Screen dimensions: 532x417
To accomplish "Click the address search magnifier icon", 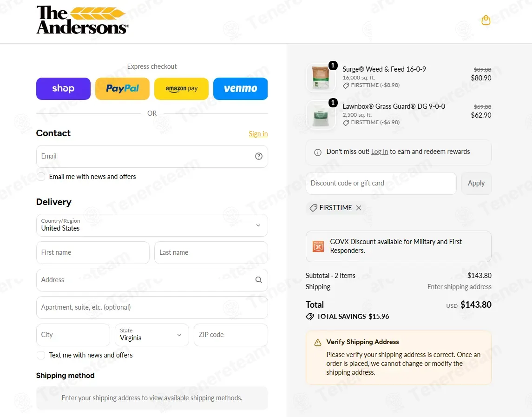I will click(x=258, y=280).
